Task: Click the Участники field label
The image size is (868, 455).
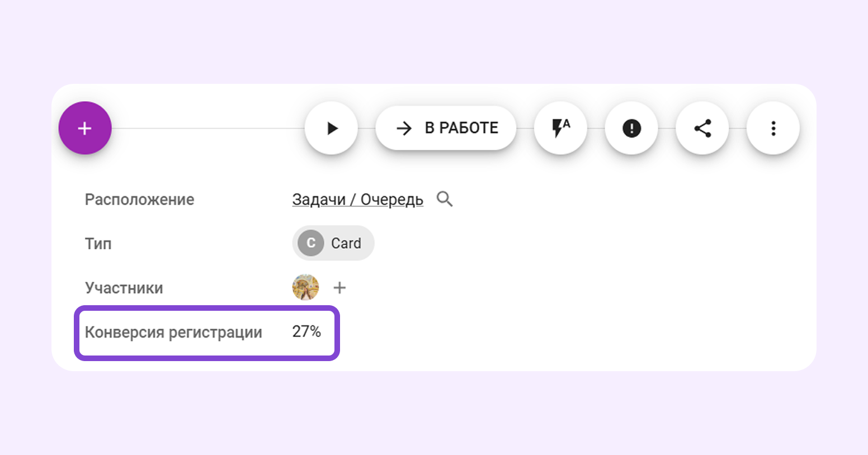Action: pos(124,288)
